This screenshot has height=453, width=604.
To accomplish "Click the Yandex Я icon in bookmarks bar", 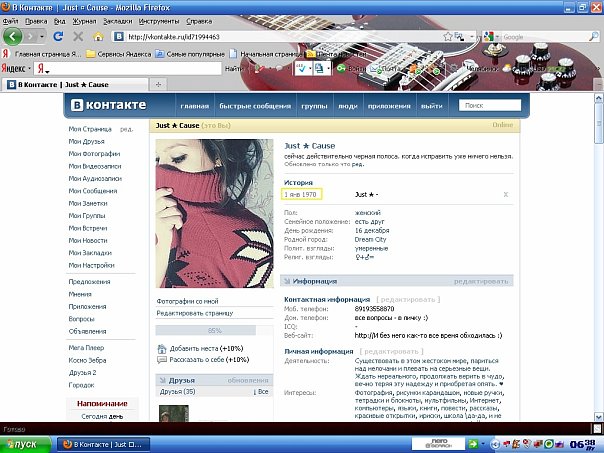I will tap(5, 54).
